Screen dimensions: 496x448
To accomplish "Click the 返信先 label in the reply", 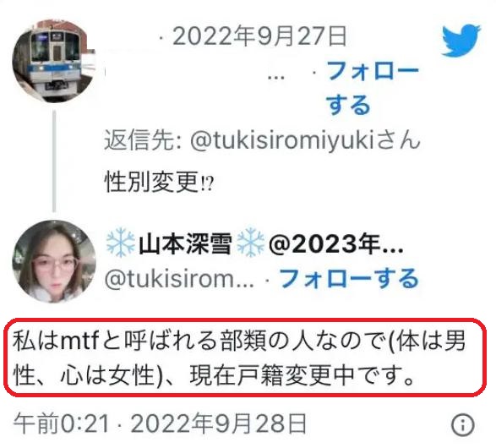I will [143, 140].
